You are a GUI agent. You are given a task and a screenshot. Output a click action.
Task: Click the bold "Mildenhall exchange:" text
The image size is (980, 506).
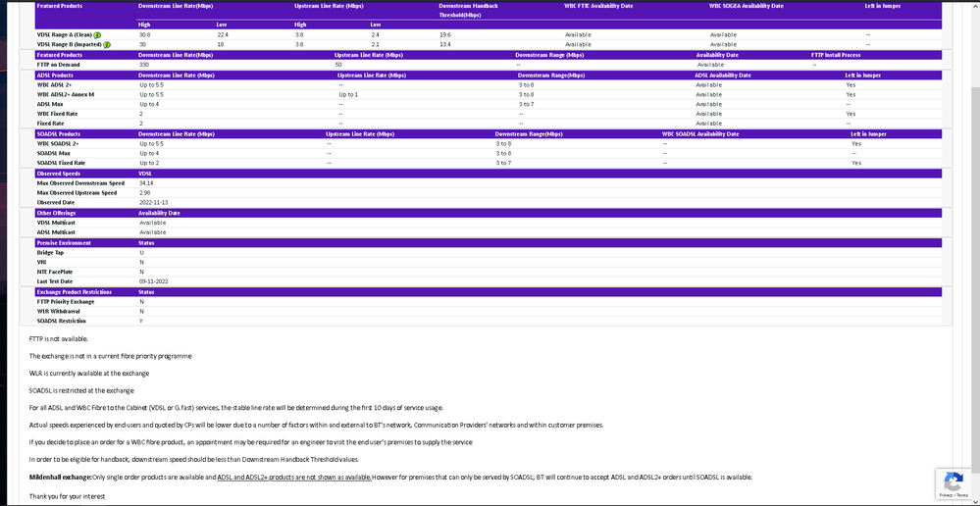tap(61, 478)
